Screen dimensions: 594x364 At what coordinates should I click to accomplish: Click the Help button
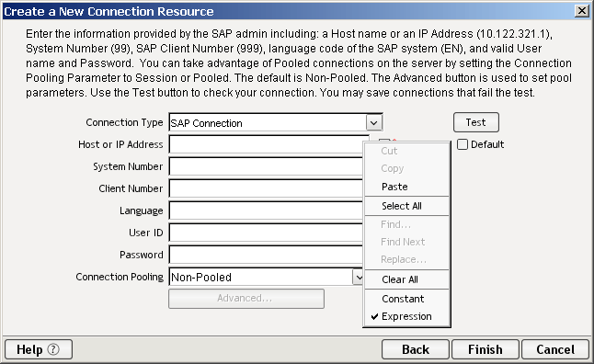click(39, 349)
